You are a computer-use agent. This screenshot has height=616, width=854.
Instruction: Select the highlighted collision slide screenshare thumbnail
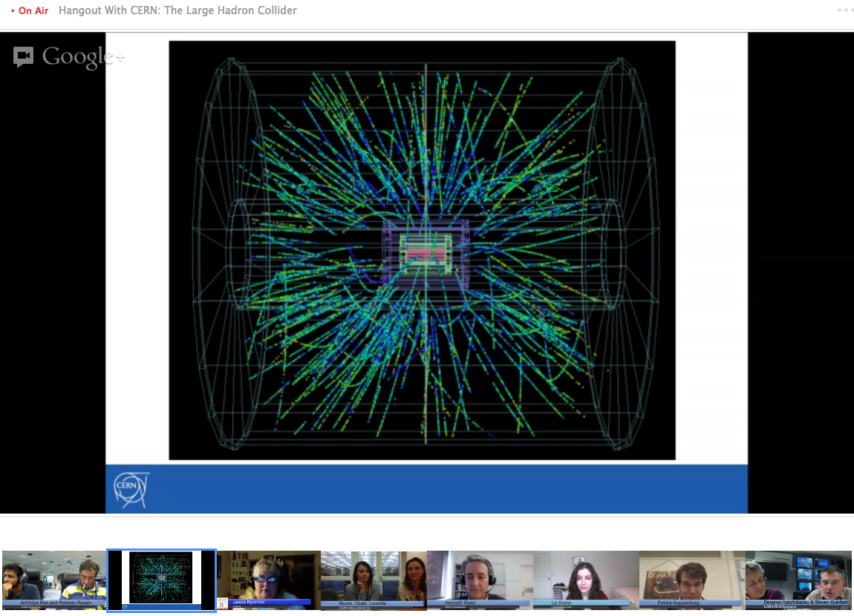pyautogui.click(x=162, y=580)
